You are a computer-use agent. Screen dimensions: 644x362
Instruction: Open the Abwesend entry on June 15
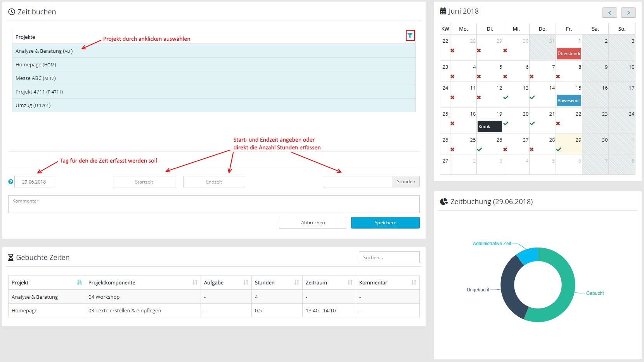click(568, 100)
